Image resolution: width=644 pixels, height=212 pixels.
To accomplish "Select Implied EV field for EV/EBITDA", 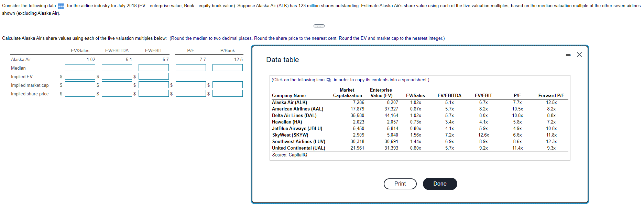I will (x=117, y=76).
